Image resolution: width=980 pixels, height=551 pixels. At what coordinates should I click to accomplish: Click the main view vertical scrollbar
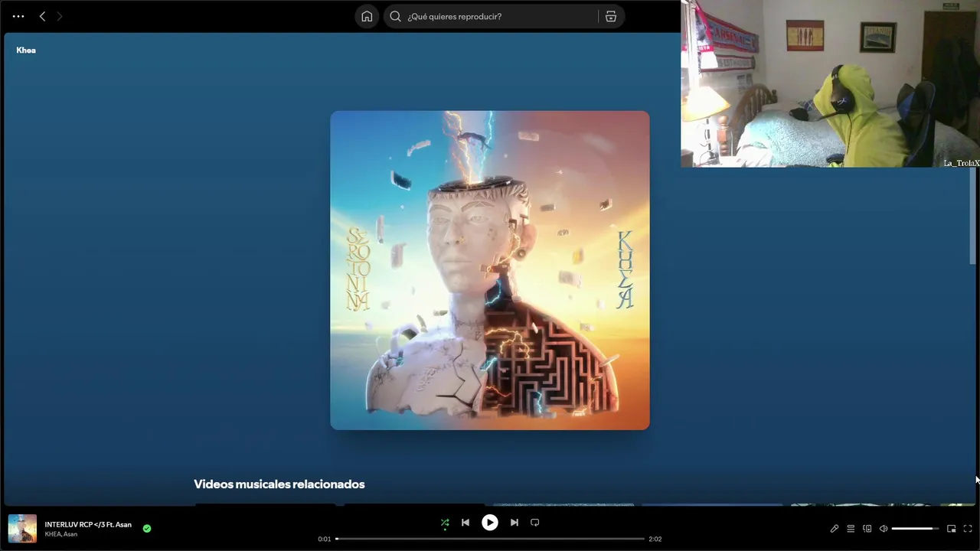[973, 216]
